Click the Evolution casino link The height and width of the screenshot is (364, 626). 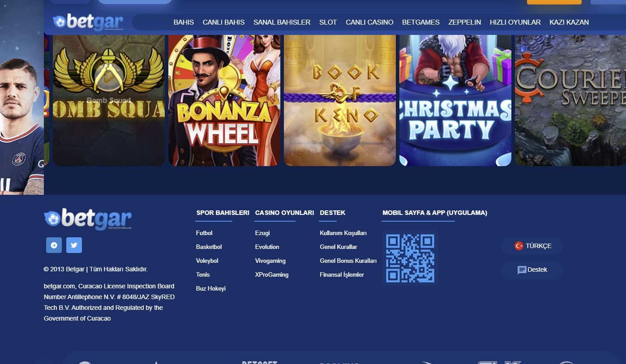point(267,247)
